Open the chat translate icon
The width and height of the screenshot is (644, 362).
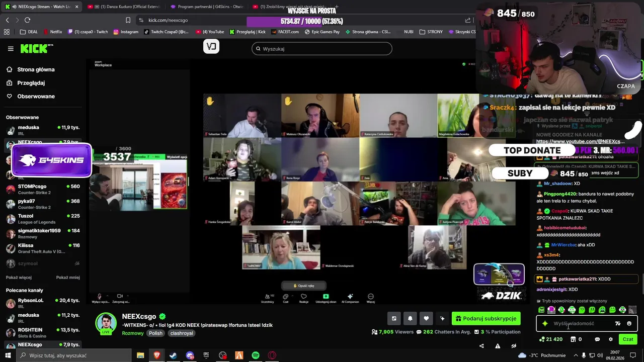pyautogui.click(x=618, y=324)
